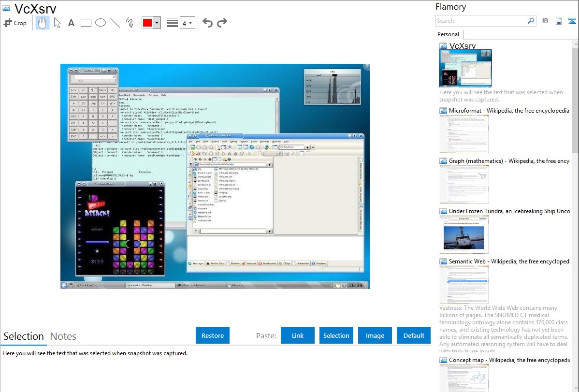Image resolution: width=579 pixels, height=392 pixels.
Task: Open Graph (mathematics) snapshot entry
Action: (x=509, y=161)
